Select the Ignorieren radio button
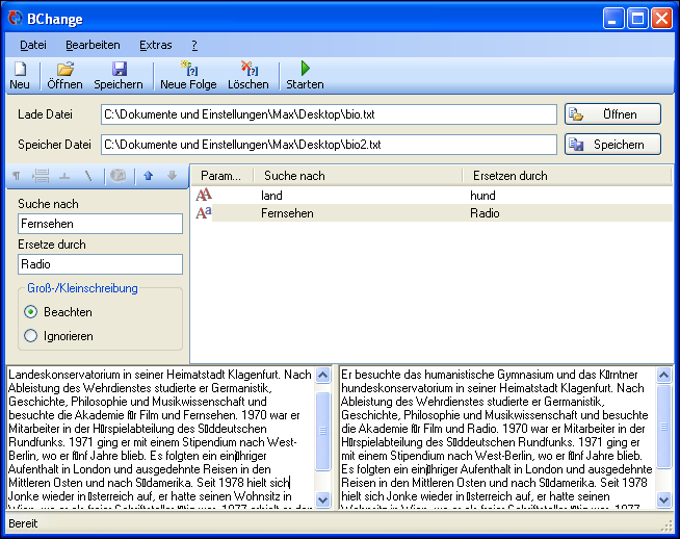680x539 pixels. [x=30, y=336]
